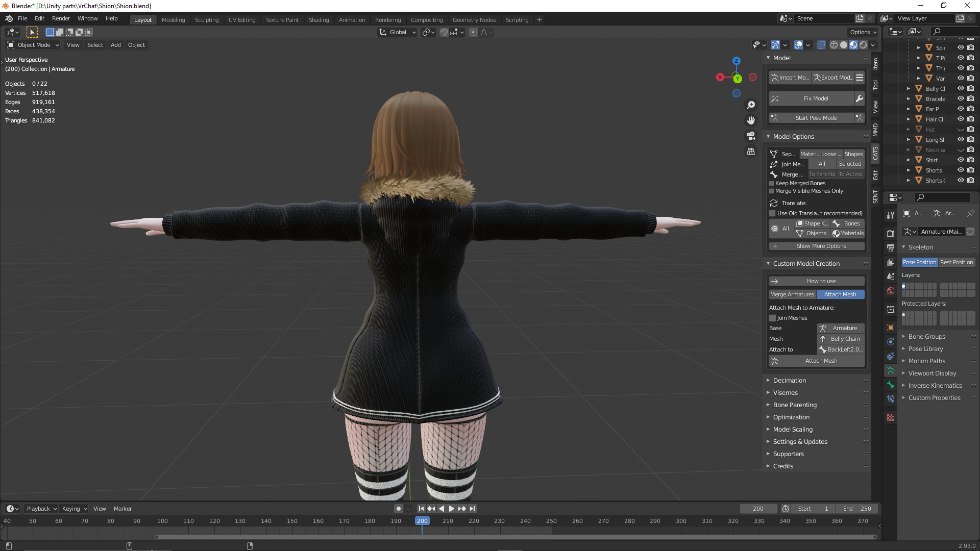Enable the Join Meshes checkbox

[x=773, y=318]
